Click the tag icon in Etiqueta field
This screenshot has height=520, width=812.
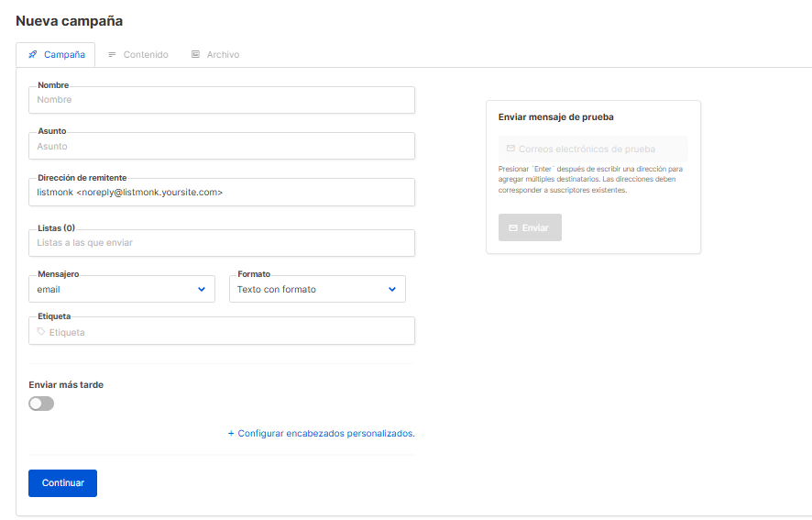pyautogui.click(x=41, y=332)
